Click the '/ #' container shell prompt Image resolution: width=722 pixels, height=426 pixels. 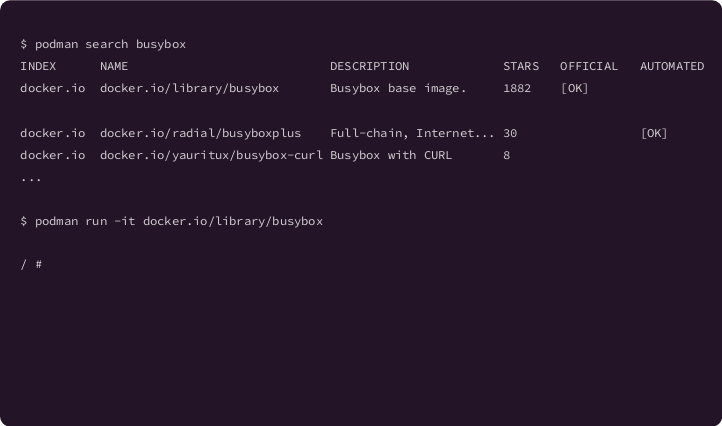30,264
